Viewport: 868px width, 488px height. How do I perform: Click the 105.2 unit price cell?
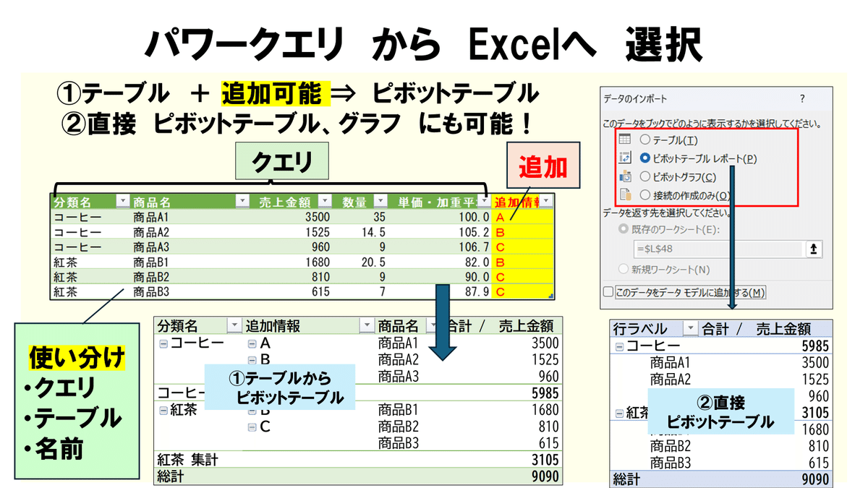(x=473, y=231)
